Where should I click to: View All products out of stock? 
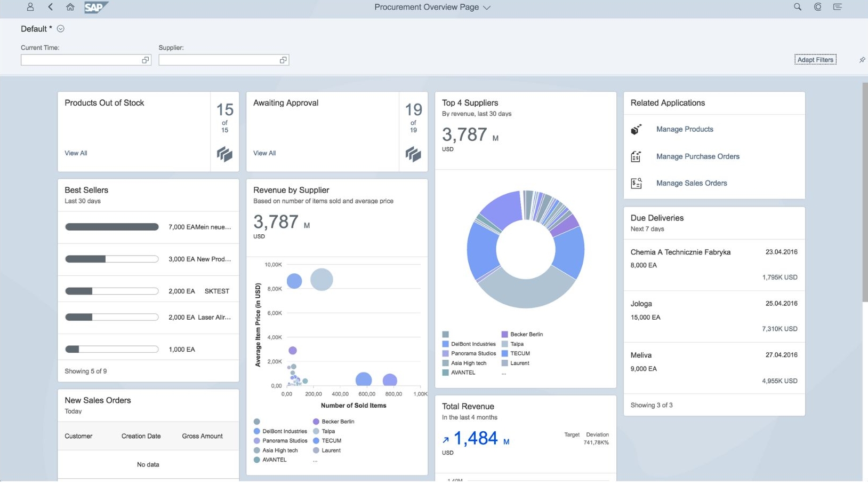[x=76, y=153]
